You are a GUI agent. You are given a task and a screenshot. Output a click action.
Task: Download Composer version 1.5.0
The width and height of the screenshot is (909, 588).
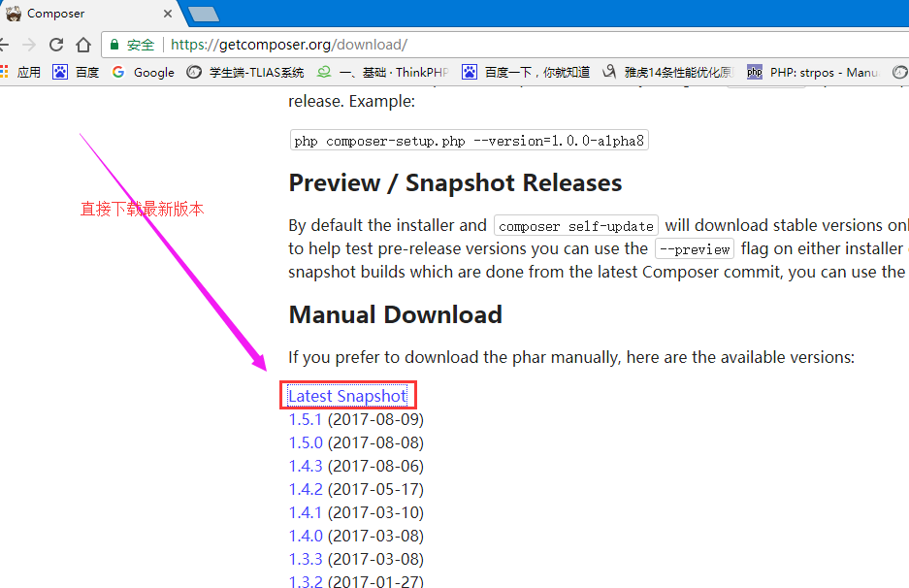coord(306,442)
